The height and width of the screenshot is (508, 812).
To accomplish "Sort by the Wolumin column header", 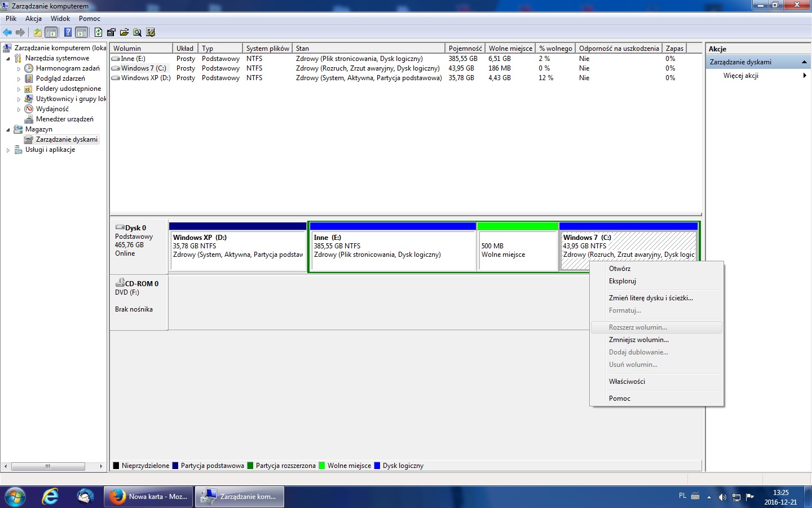I will click(x=141, y=48).
